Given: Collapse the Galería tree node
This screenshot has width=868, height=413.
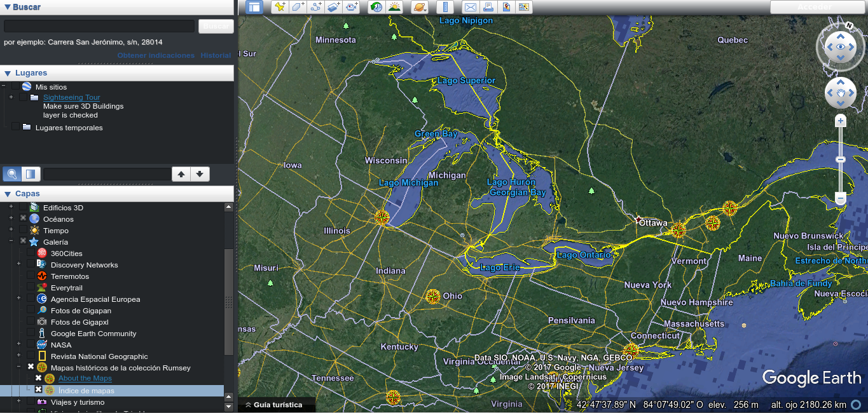Looking at the screenshot, I should (x=11, y=242).
